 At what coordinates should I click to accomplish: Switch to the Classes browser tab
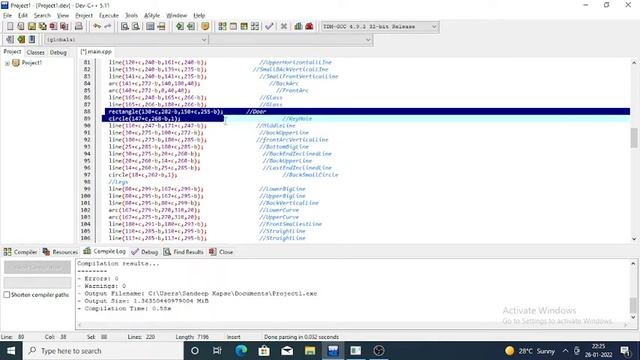(36, 52)
